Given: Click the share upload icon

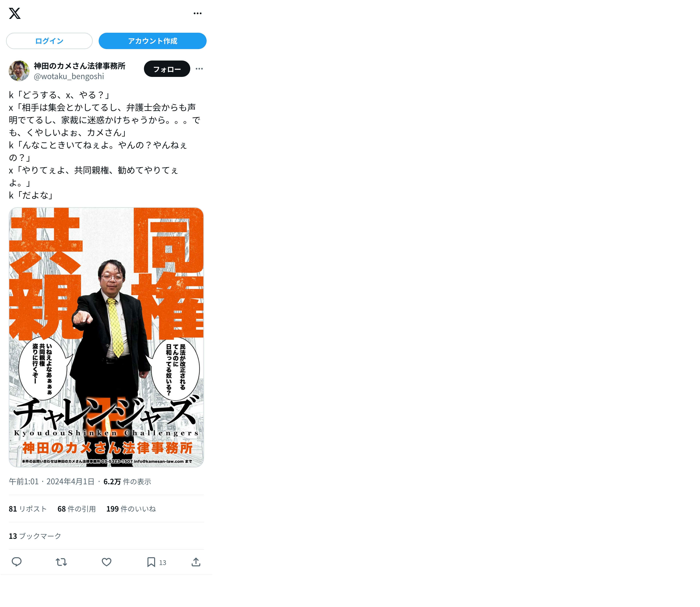Looking at the screenshot, I should coord(196,562).
